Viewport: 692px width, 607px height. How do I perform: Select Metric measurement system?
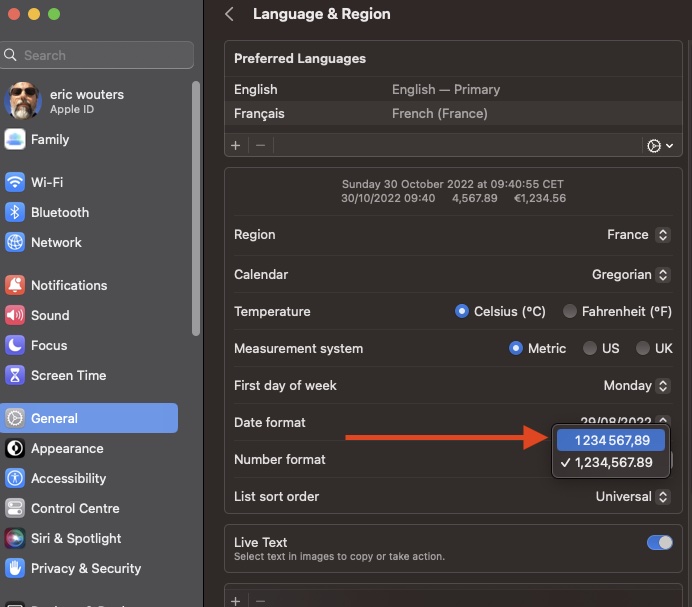pyautogui.click(x=515, y=348)
